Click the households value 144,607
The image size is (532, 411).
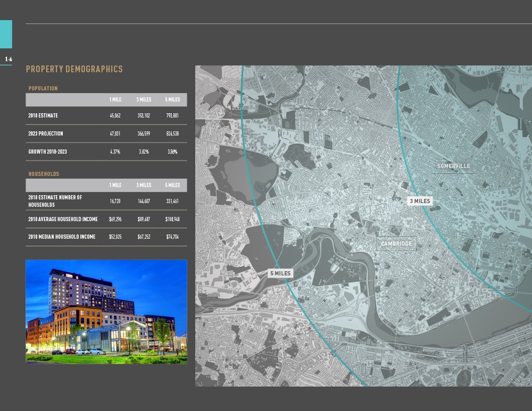(144, 201)
